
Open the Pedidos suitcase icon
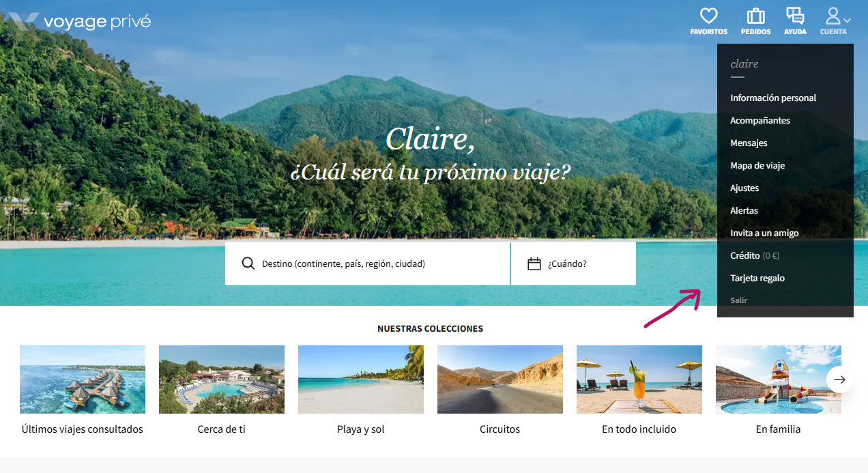click(755, 16)
